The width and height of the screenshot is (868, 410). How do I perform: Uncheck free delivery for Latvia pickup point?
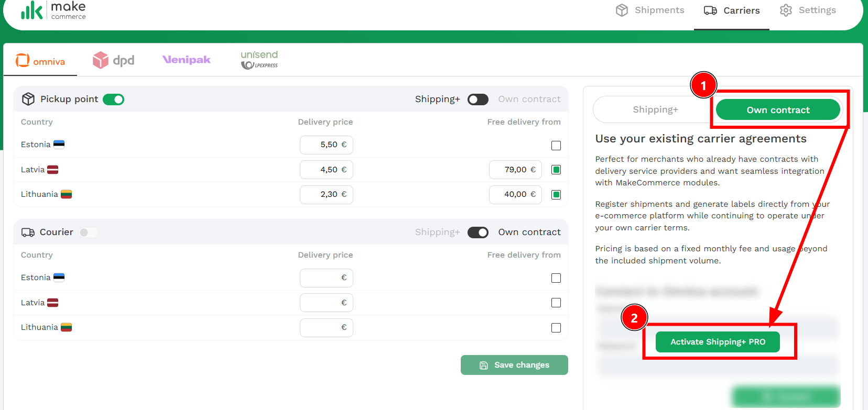pyautogui.click(x=556, y=170)
